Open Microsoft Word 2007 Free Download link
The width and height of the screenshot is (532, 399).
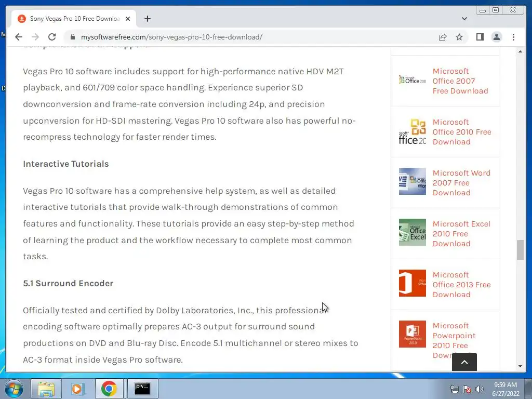461,182
